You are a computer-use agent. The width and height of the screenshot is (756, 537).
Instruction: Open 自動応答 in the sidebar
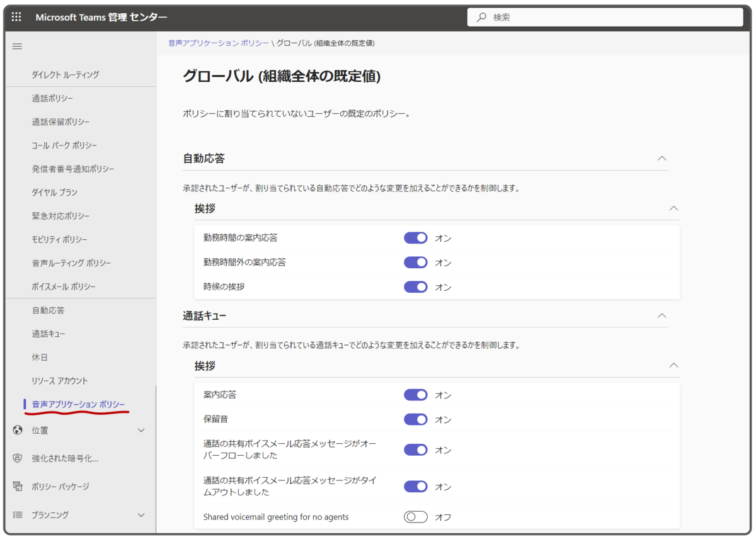pos(48,310)
